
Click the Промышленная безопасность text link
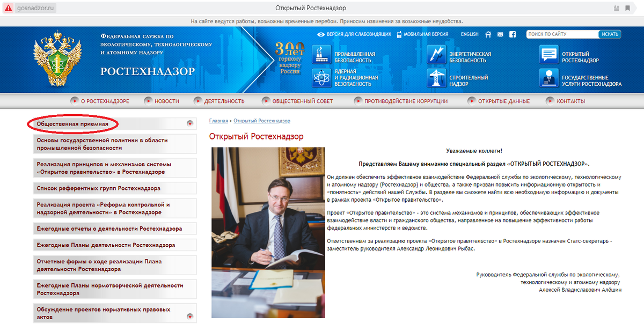[x=355, y=57]
